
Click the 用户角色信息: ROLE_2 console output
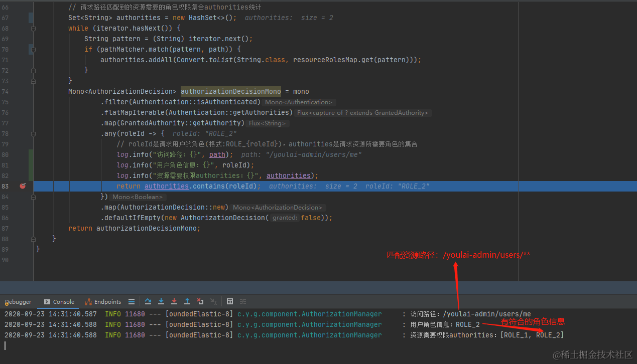click(445, 325)
